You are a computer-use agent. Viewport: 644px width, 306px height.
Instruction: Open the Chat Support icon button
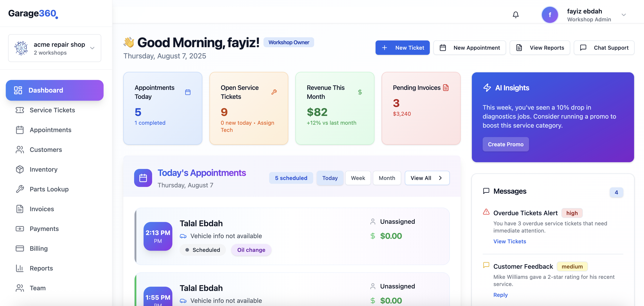583,47
